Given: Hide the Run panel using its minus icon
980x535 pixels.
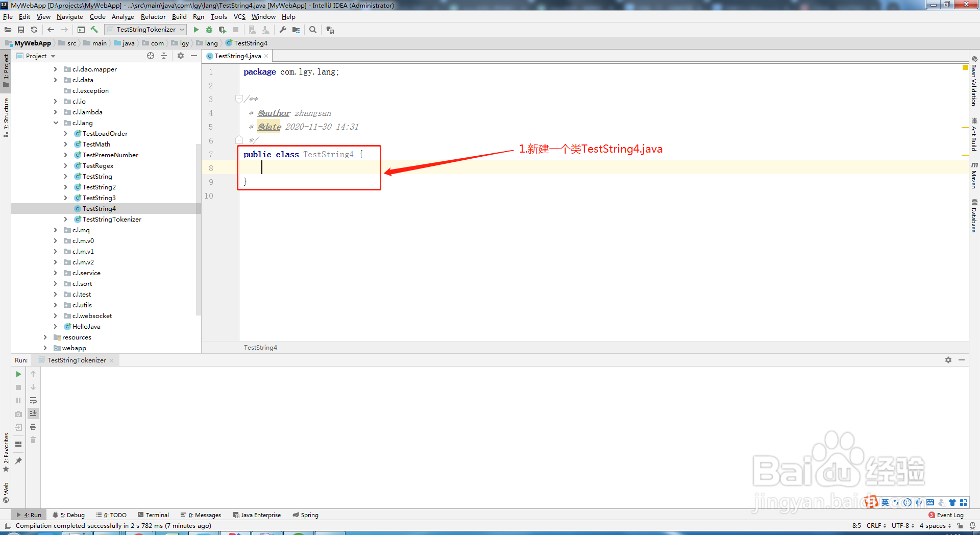Looking at the screenshot, I should pyautogui.click(x=962, y=360).
